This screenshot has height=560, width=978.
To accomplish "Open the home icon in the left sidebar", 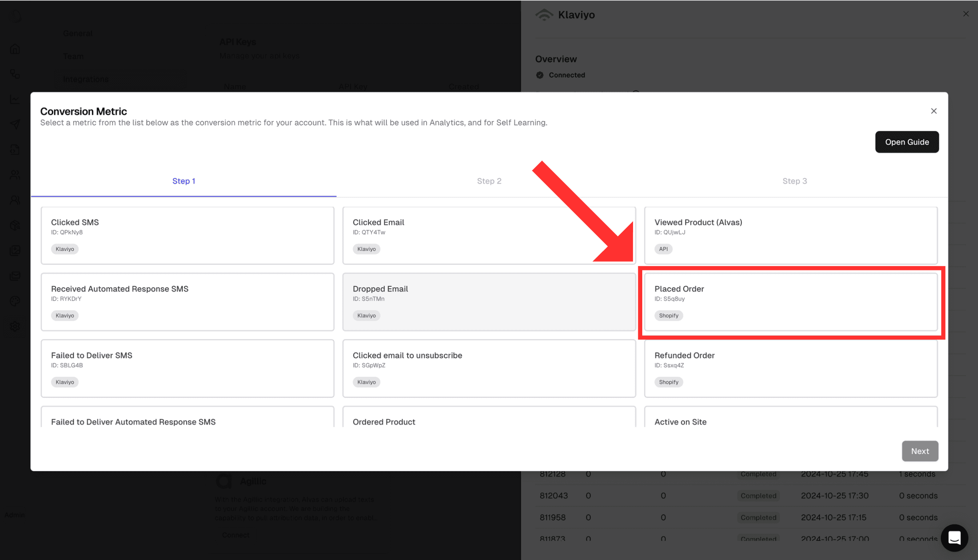I will (x=15, y=49).
